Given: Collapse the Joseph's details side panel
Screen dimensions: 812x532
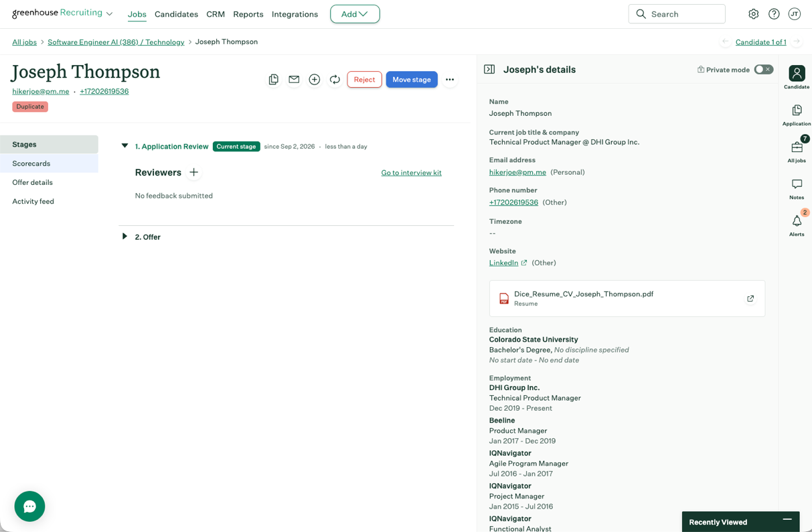Looking at the screenshot, I should point(489,70).
